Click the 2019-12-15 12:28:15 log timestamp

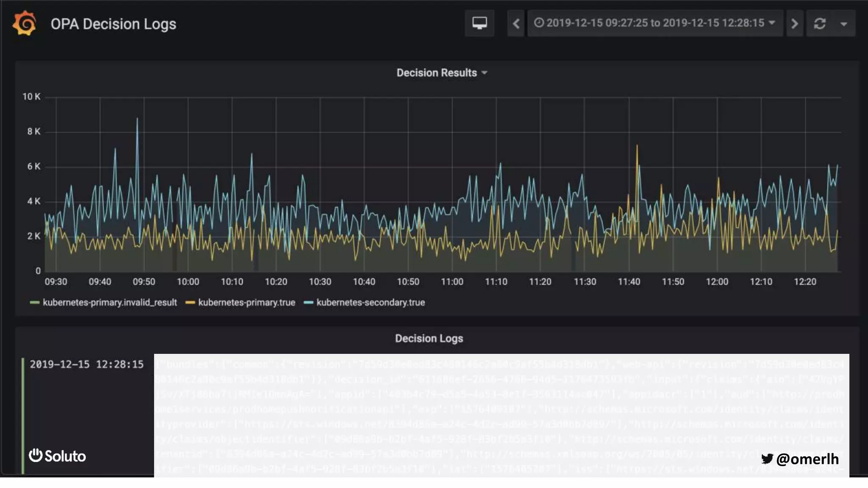[86, 364]
